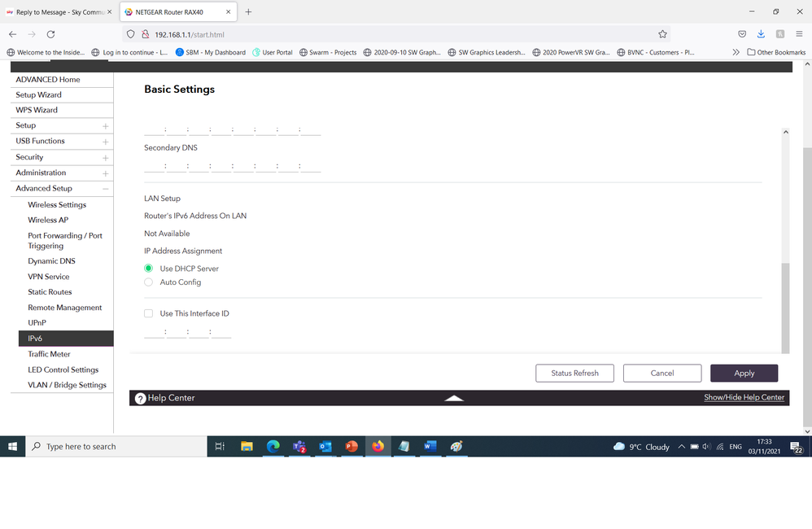
Task: Open Microsoft Edge from the taskbar
Action: pyautogui.click(x=273, y=447)
